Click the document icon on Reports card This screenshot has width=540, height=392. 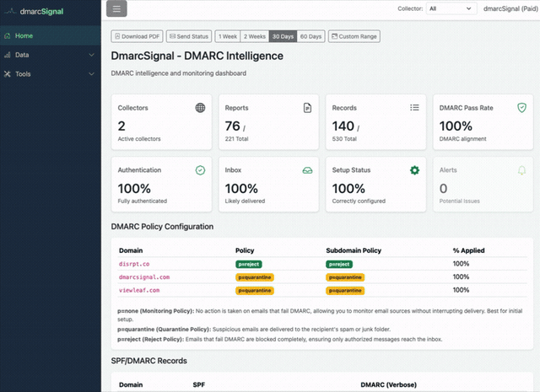pyautogui.click(x=307, y=108)
